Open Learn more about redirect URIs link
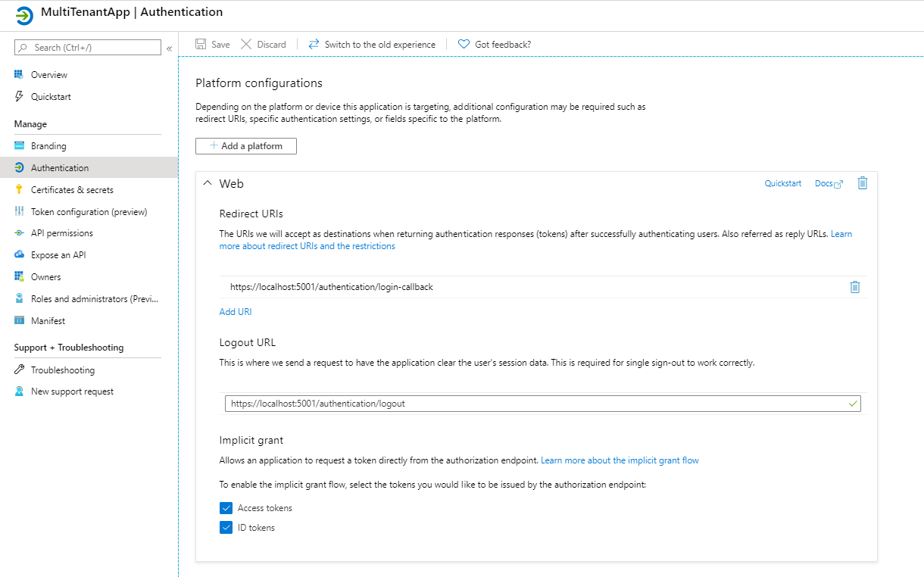The height and width of the screenshot is (577, 924). point(535,240)
